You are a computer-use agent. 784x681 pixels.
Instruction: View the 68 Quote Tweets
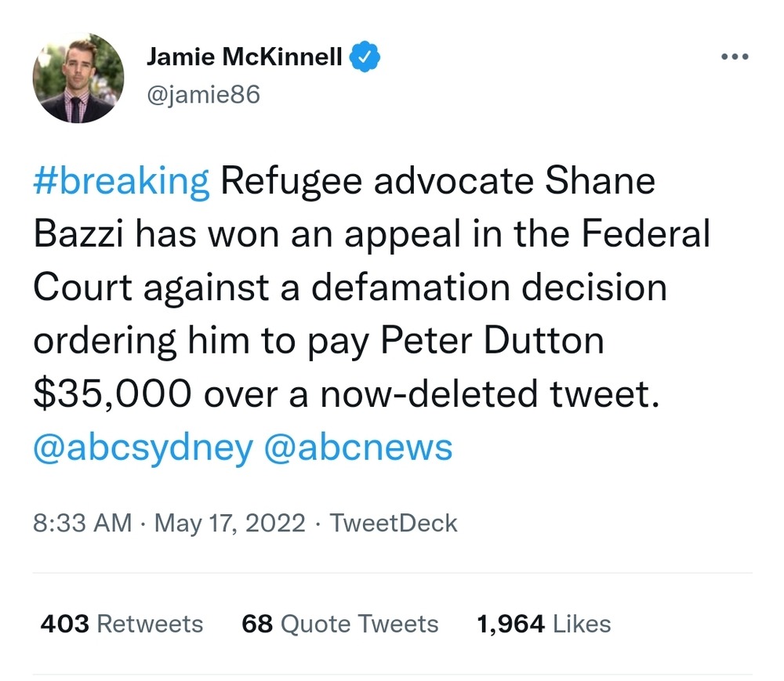pos(340,624)
